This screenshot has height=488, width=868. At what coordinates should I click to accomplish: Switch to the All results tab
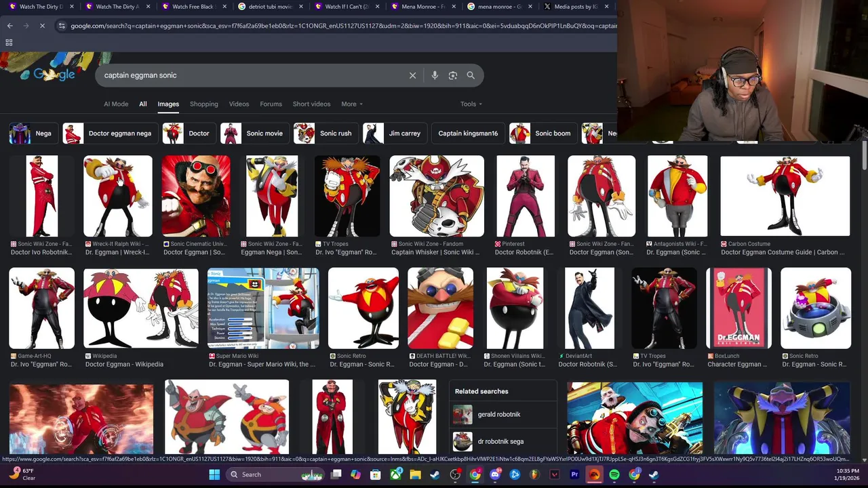[143, 104]
